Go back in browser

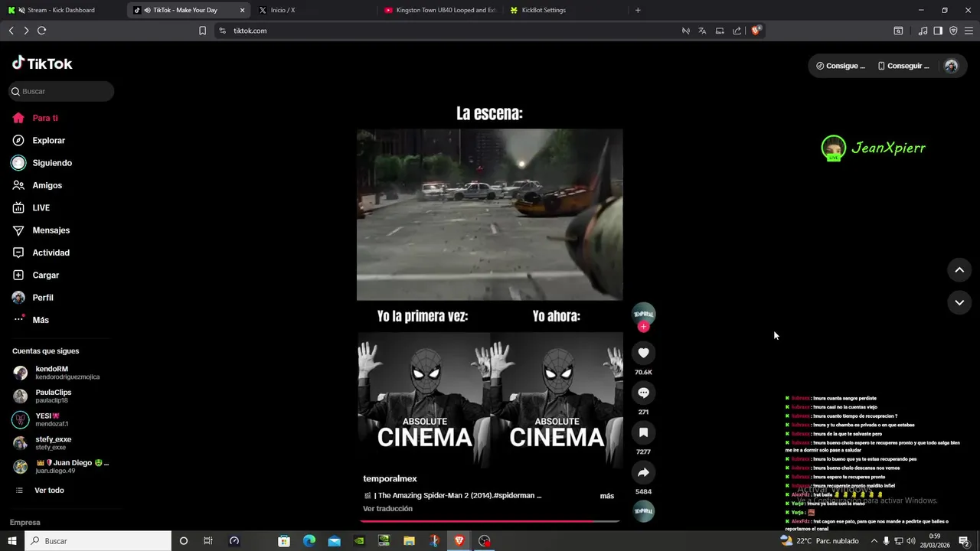(11, 31)
